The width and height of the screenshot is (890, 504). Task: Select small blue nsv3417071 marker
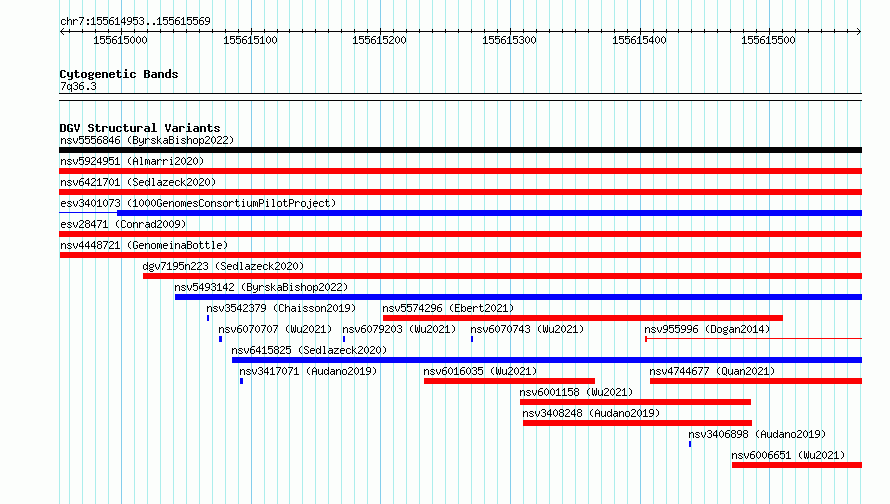241,381
